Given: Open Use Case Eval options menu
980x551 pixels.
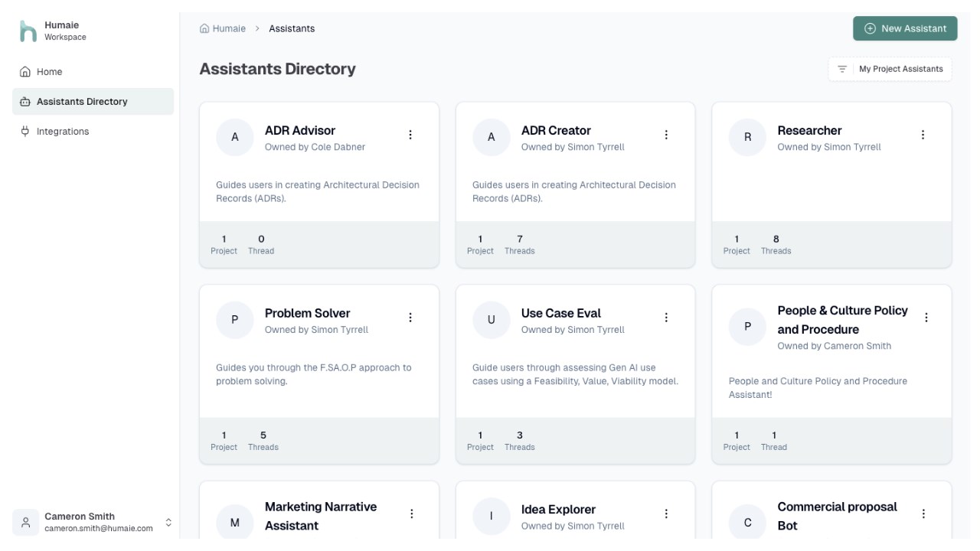Looking at the screenshot, I should click(x=666, y=318).
